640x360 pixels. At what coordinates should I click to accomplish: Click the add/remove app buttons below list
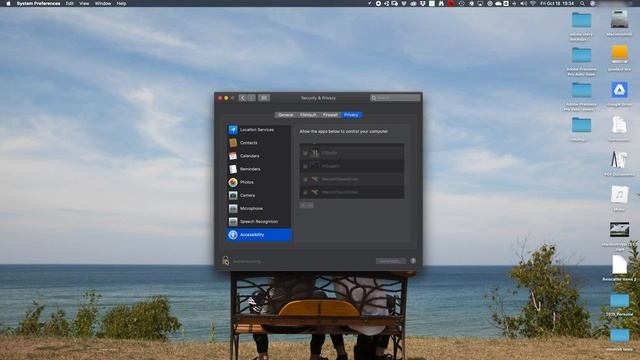[307, 205]
